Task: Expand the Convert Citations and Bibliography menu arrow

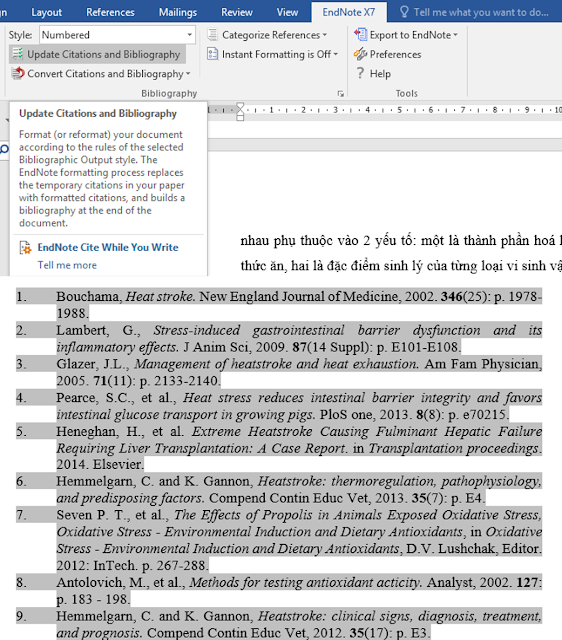Action: [188, 74]
